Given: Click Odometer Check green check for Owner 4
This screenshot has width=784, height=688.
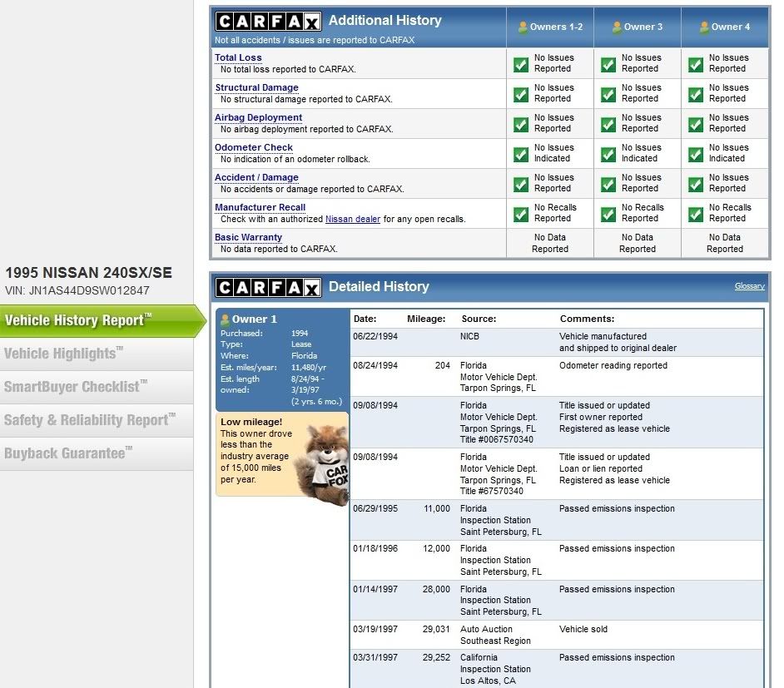Looking at the screenshot, I should tap(696, 155).
